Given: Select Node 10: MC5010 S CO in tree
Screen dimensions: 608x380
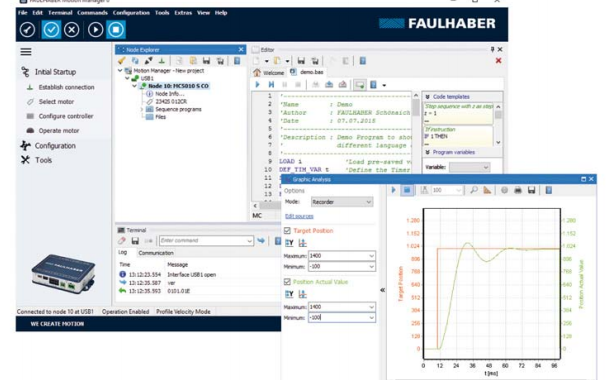Looking at the screenshot, I should 178,86.
